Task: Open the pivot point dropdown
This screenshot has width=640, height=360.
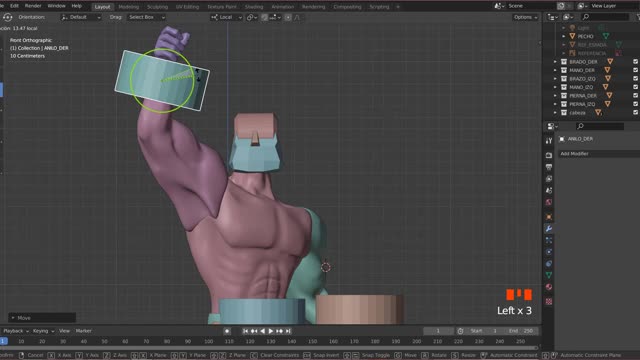Action: click(251, 17)
